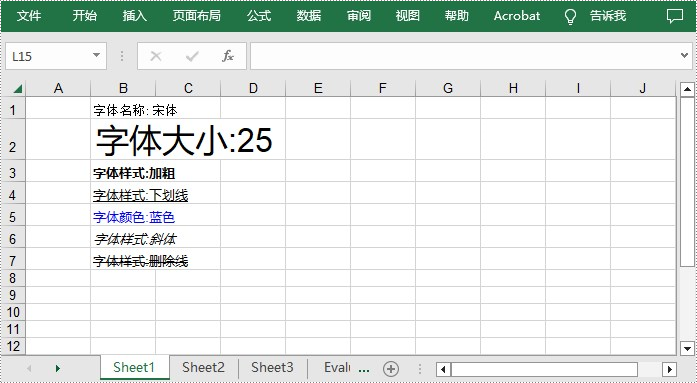The height and width of the screenshot is (383, 697).
Task: Switch to the Eval... sheet tab
Action: [337, 367]
